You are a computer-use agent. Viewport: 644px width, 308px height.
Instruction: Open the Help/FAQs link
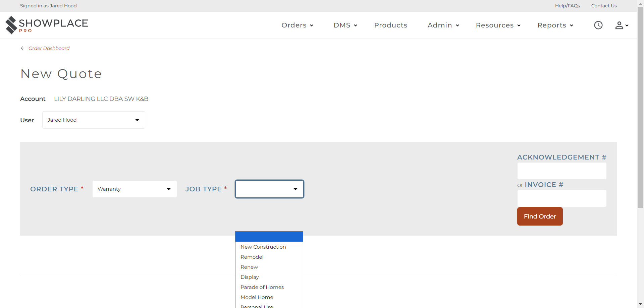coord(567,6)
